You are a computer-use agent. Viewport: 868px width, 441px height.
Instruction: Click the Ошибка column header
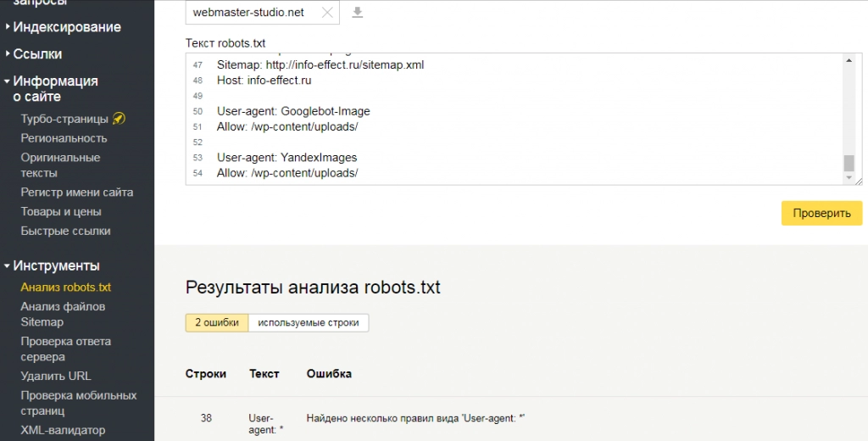tap(329, 374)
